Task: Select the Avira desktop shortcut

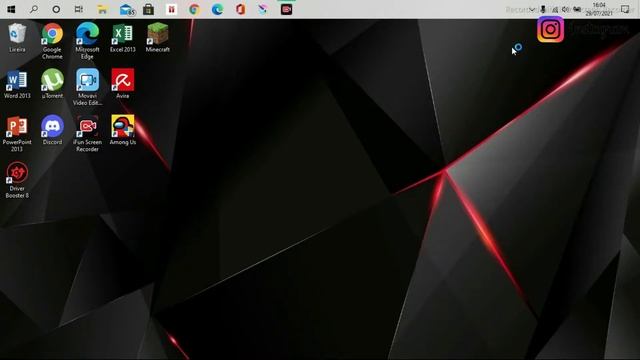Action: [x=122, y=84]
